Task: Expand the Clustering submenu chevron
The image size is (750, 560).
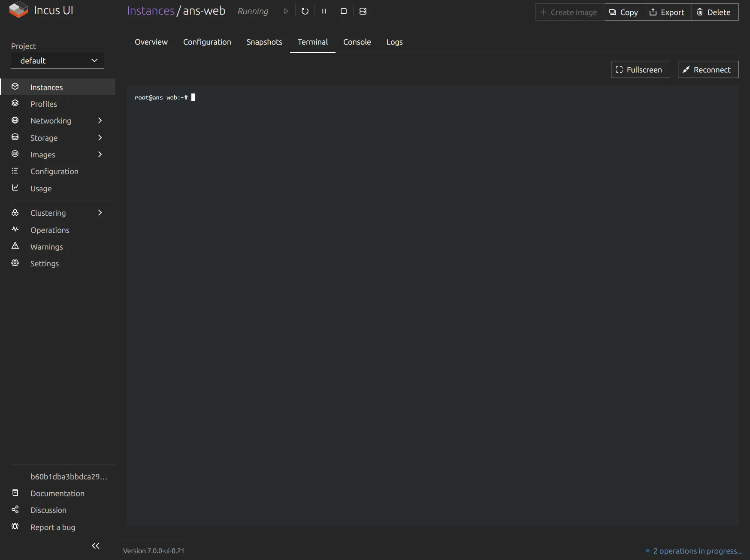Action: point(100,213)
